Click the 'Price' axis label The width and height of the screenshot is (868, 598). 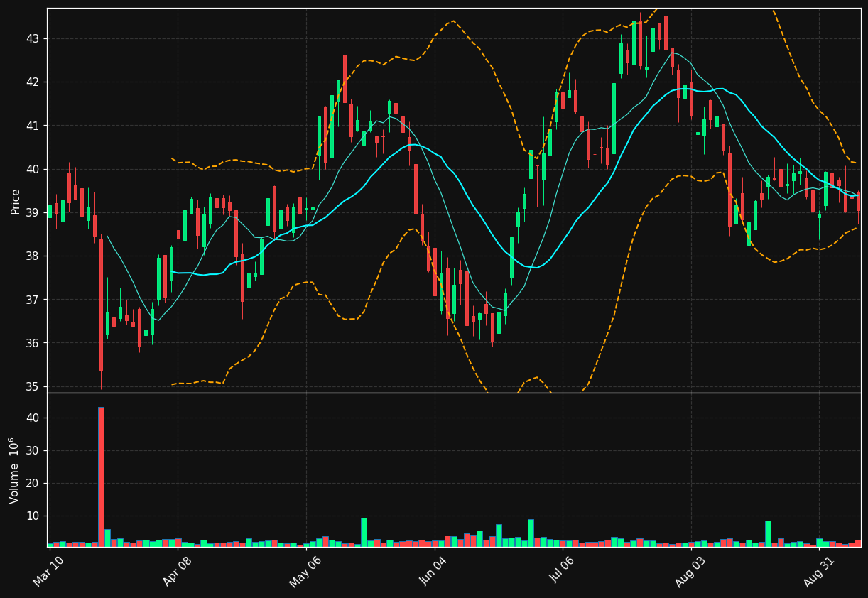coord(16,201)
